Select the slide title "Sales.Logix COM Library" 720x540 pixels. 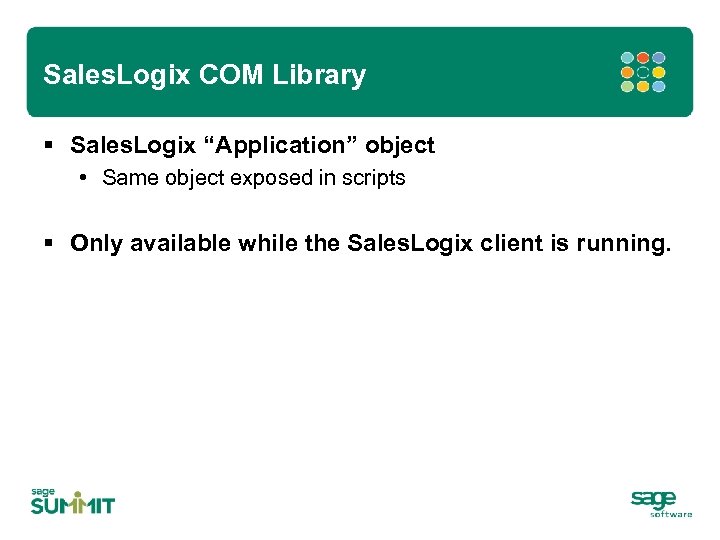(x=205, y=75)
